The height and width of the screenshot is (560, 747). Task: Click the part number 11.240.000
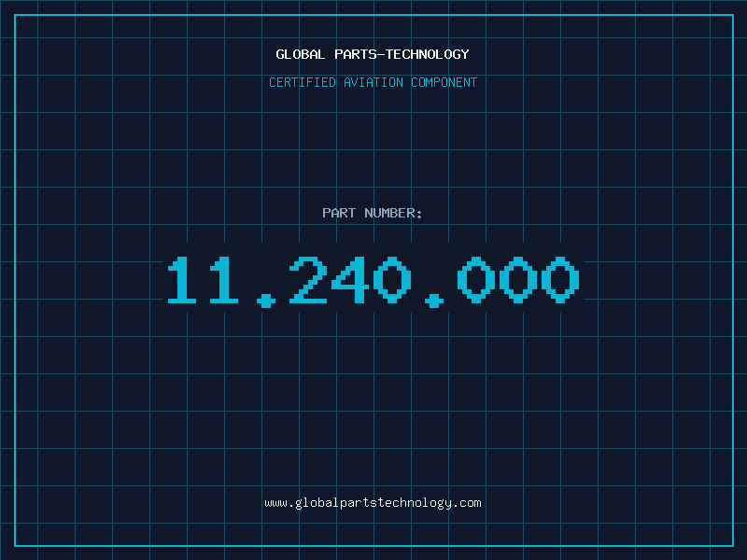(x=373, y=281)
